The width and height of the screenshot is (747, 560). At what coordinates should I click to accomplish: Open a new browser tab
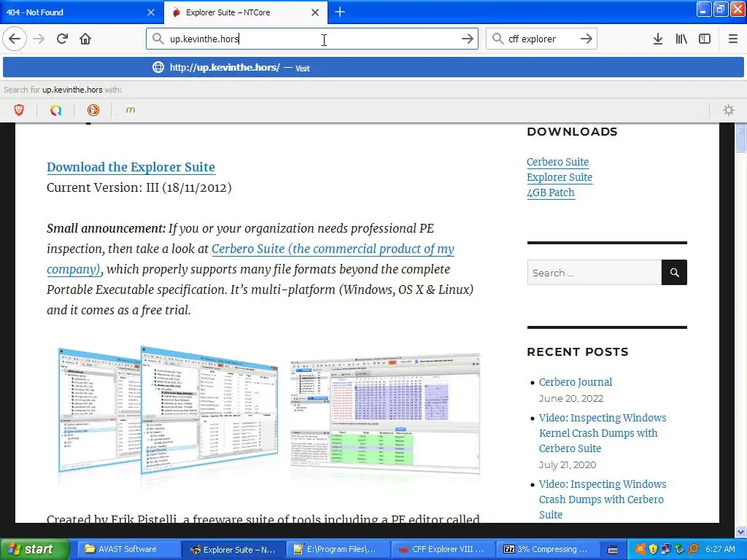tap(340, 12)
